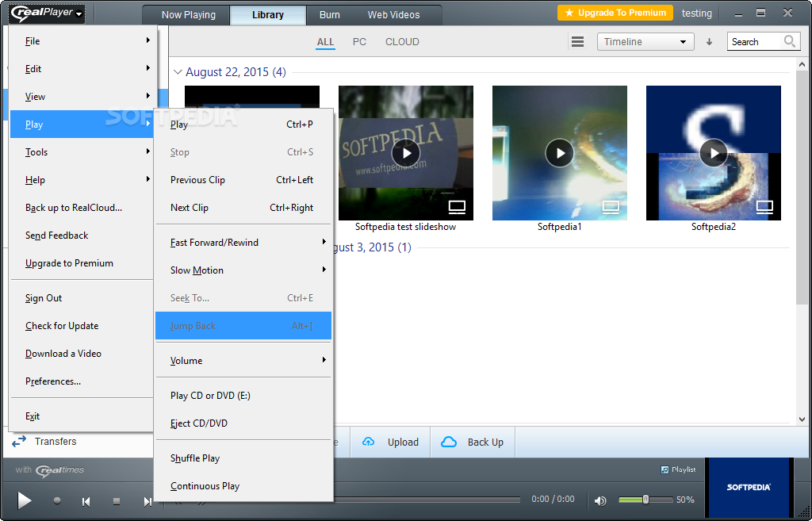Viewport: 812px width, 521px height.
Task: Play the Softpedia test slideshow video
Action: 405,153
